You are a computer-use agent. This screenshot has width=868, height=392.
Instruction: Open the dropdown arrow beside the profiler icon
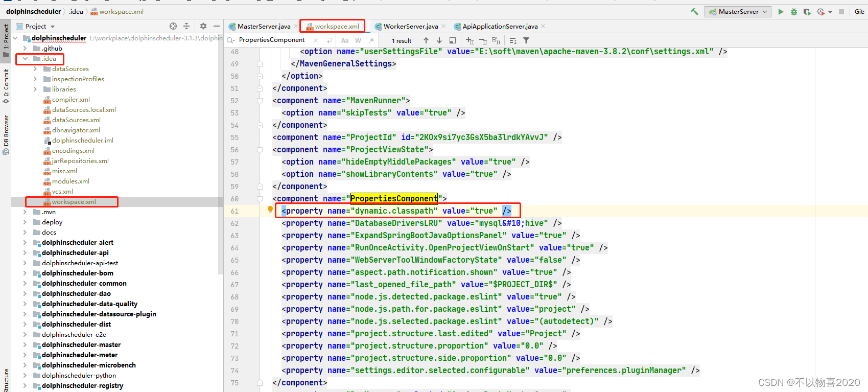pyautogui.click(x=830, y=12)
